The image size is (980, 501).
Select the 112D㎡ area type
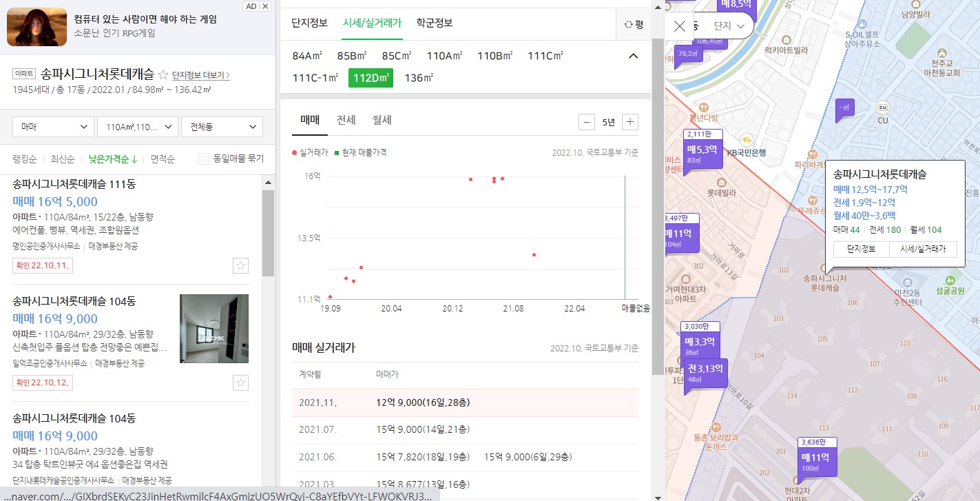(371, 78)
